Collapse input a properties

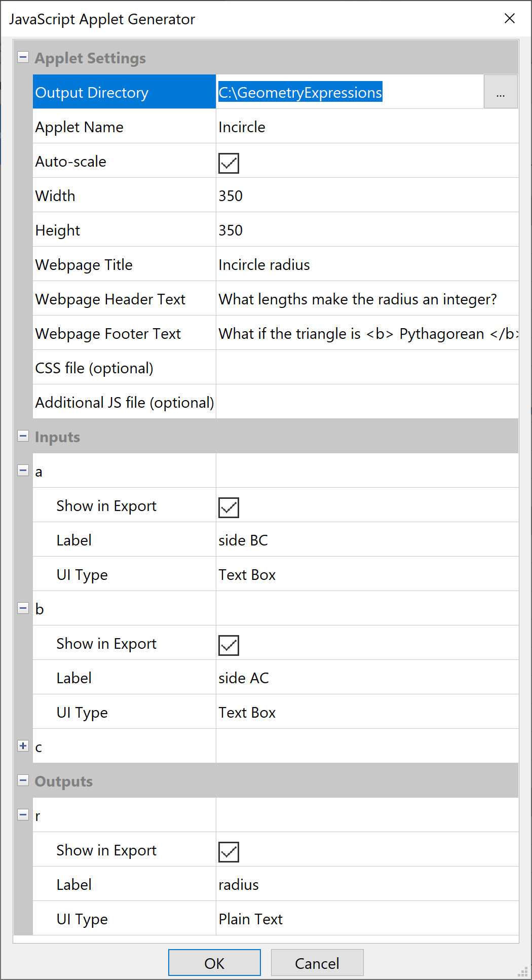pos(23,470)
